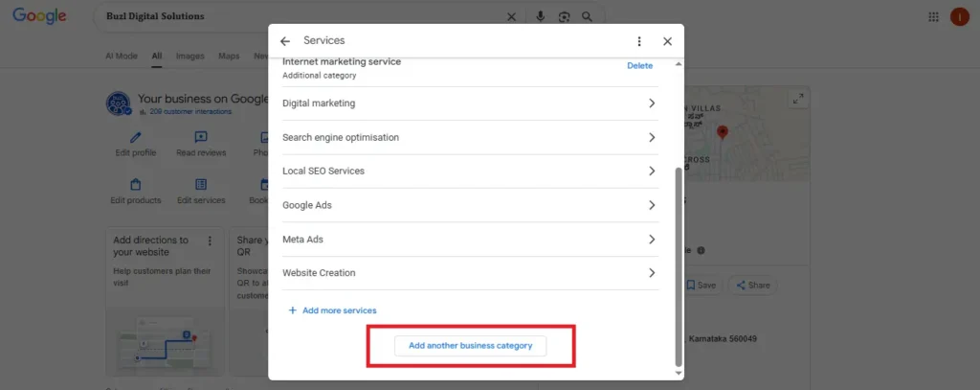Open the Local SEO Services entry
The height and width of the screenshot is (390, 980).
point(470,171)
